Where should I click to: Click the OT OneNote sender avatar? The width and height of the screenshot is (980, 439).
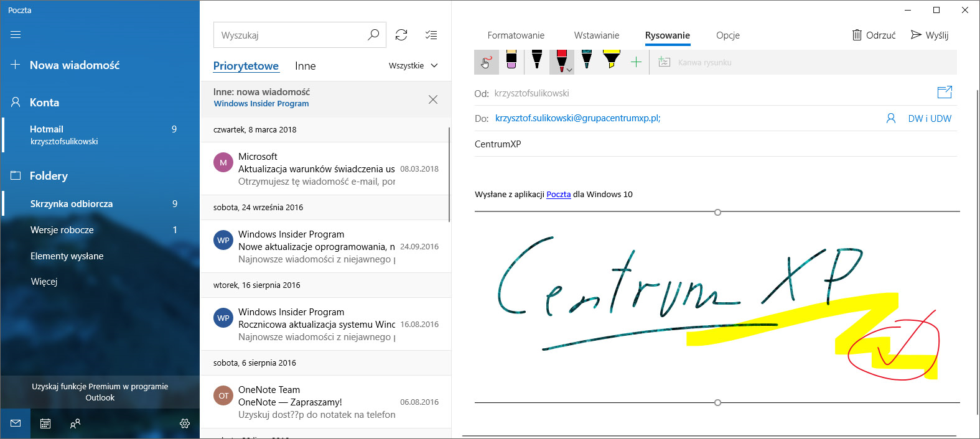click(x=223, y=395)
